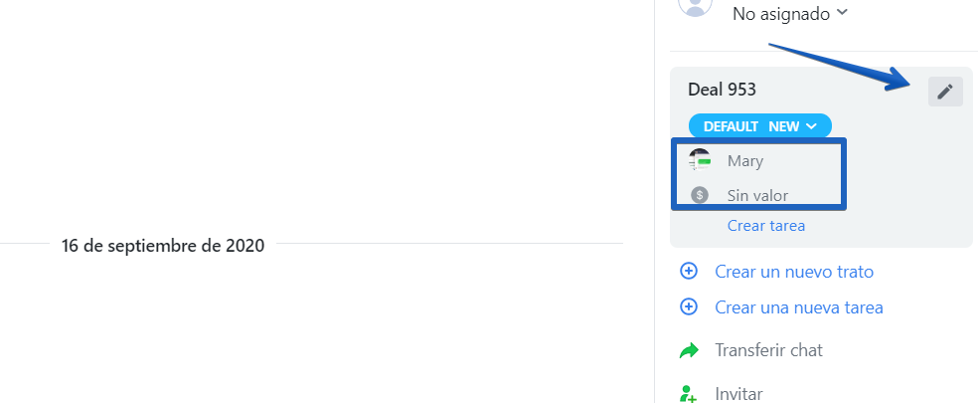Select the Mary contact name
Screen dimensions: 980x403
[x=745, y=161]
